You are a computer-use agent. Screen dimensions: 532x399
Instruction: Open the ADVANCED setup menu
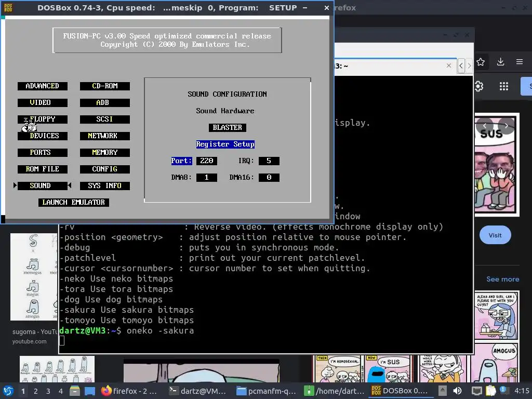pos(43,86)
